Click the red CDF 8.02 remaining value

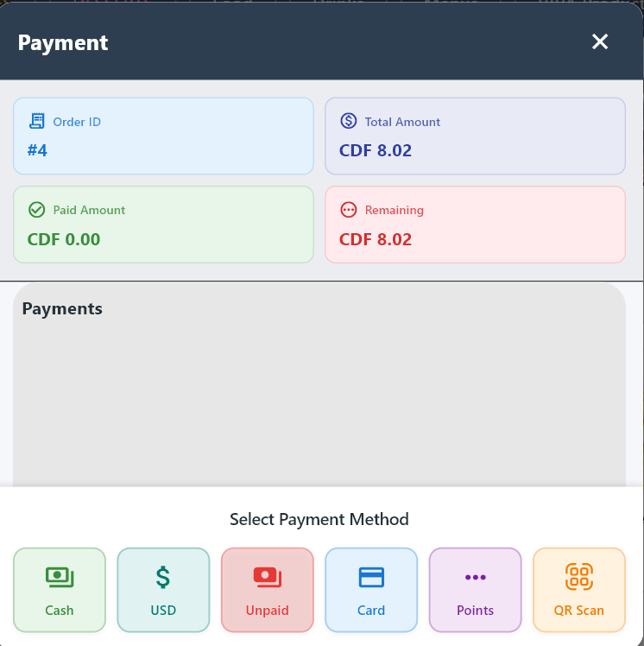coord(376,239)
